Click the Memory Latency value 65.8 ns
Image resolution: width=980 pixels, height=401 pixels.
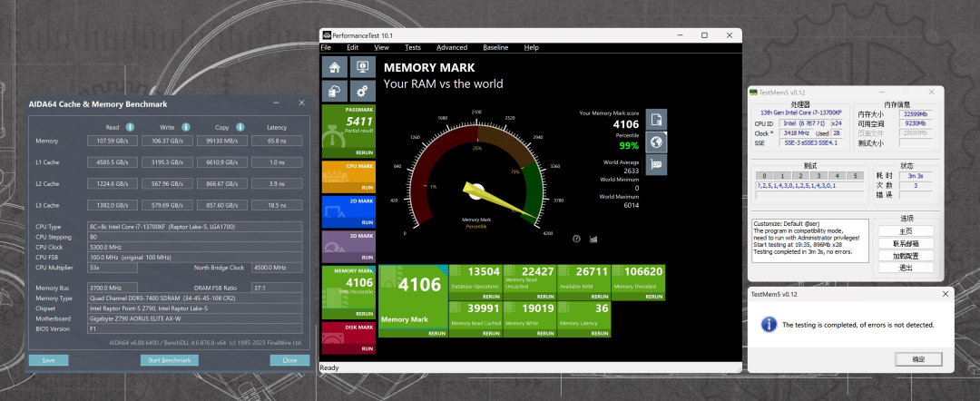coord(277,141)
